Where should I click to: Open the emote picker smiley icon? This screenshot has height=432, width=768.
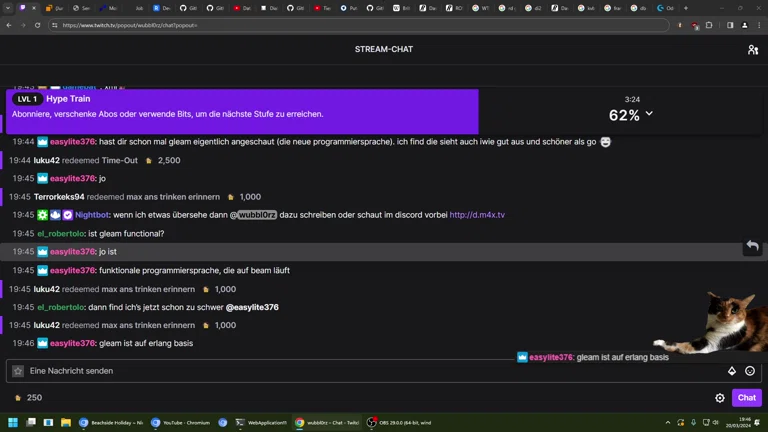(750, 371)
